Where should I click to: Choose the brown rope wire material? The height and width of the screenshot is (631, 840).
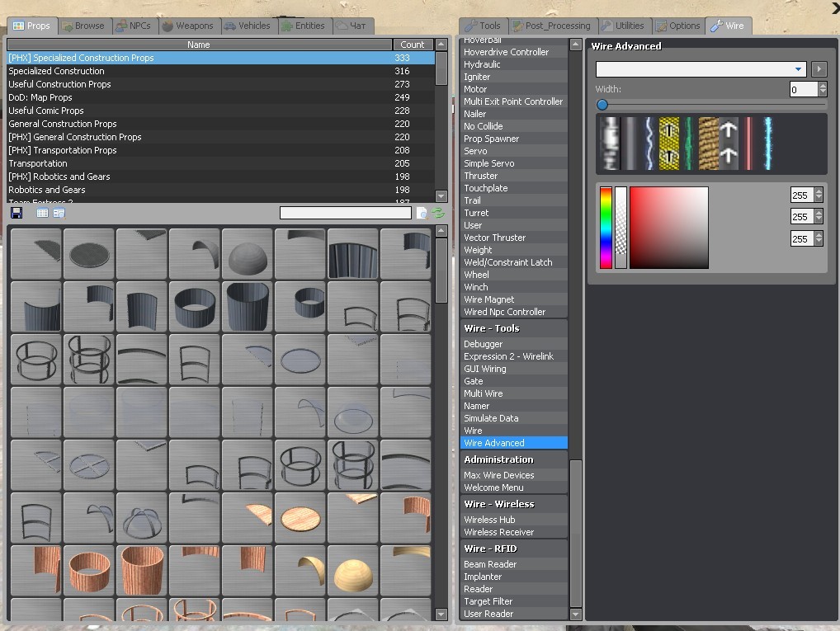(709, 144)
